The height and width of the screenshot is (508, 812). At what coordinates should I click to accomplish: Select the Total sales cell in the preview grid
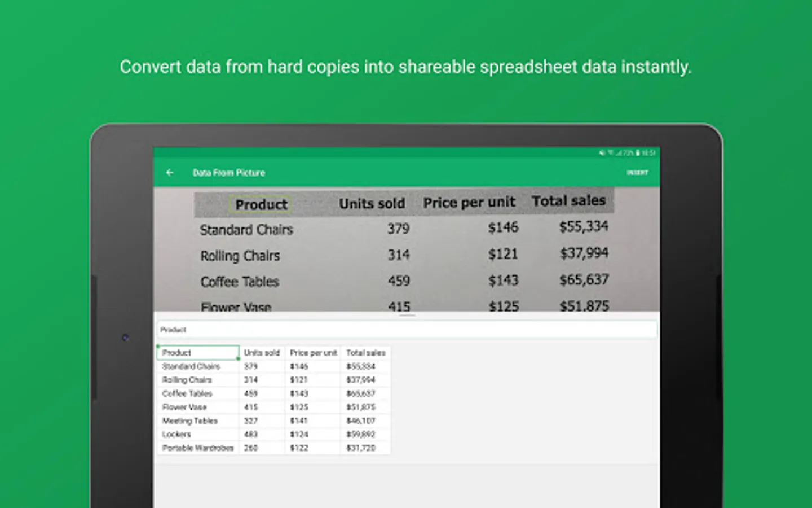tap(365, 353)
